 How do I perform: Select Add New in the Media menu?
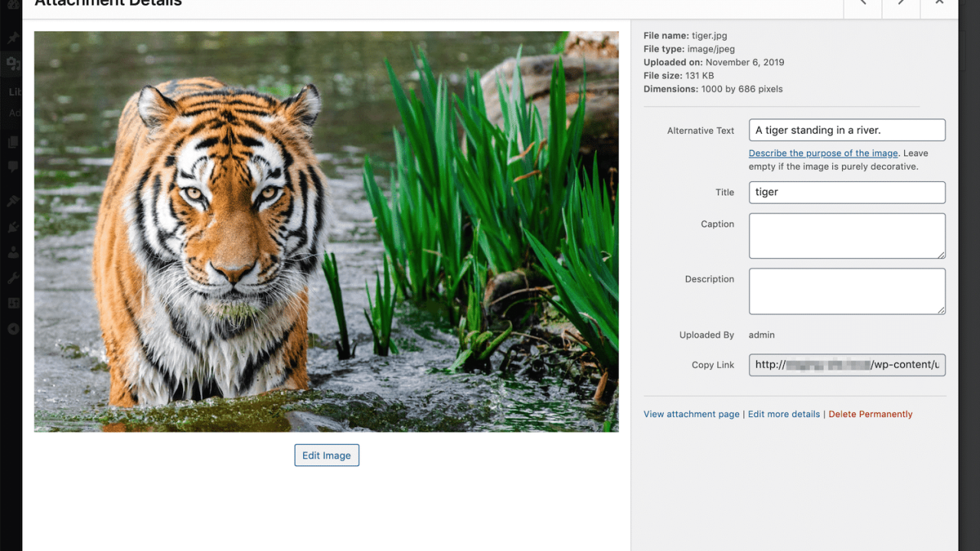point(14,112)
